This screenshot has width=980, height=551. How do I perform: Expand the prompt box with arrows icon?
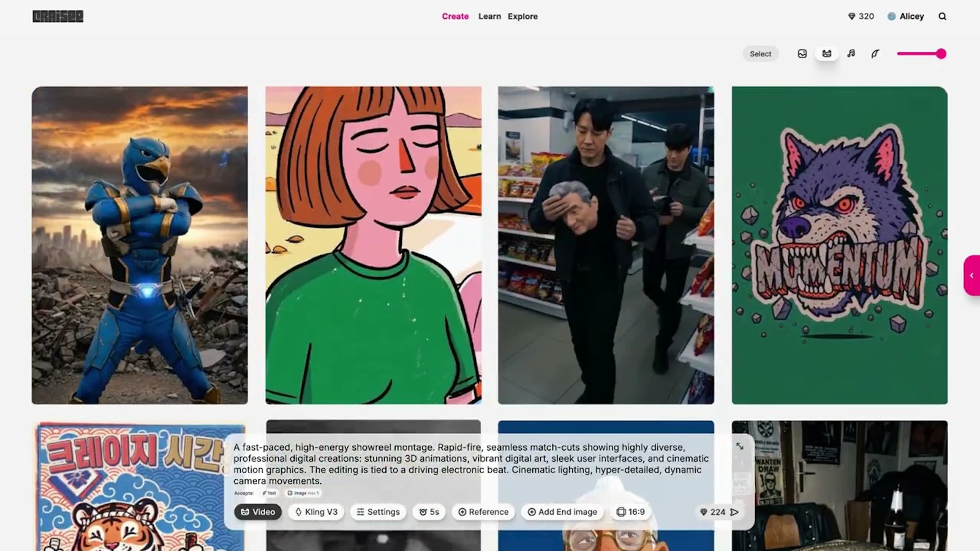click(740, 447)
